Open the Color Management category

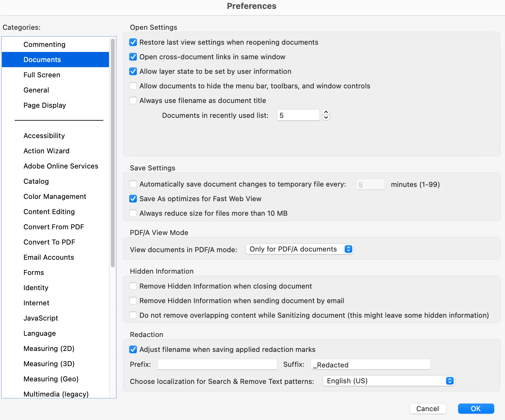[x=55, y=196]
